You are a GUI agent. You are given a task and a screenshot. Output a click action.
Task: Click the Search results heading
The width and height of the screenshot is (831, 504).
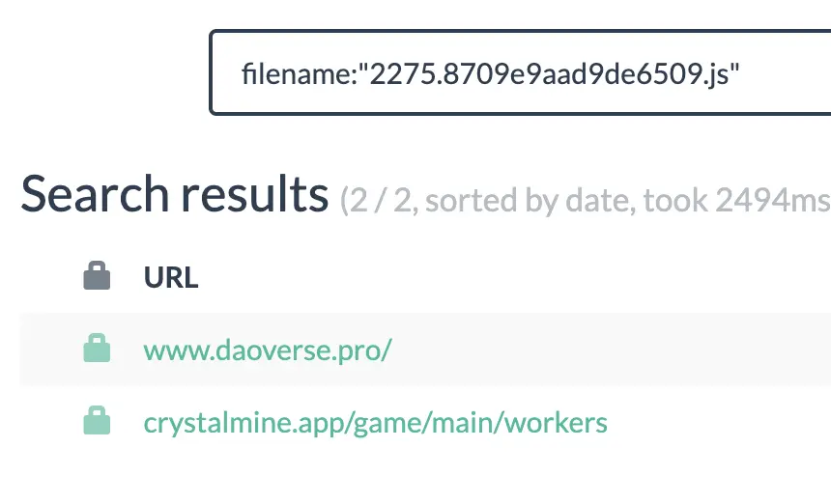tap(174, 194)
